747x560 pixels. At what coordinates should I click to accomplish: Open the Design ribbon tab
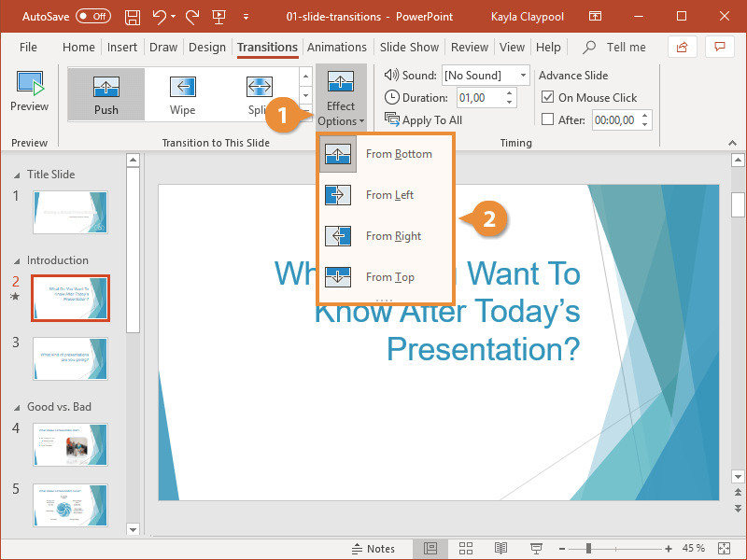207,47
